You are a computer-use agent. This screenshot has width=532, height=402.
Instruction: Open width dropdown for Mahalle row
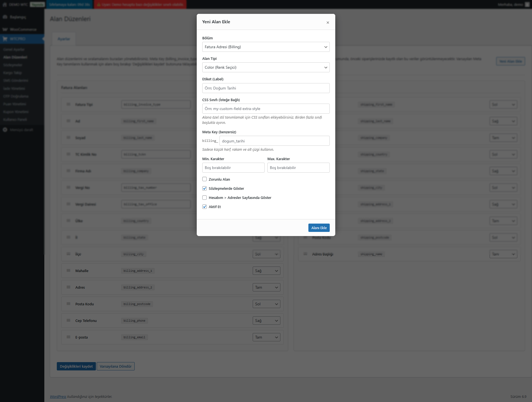pos(266,271)
